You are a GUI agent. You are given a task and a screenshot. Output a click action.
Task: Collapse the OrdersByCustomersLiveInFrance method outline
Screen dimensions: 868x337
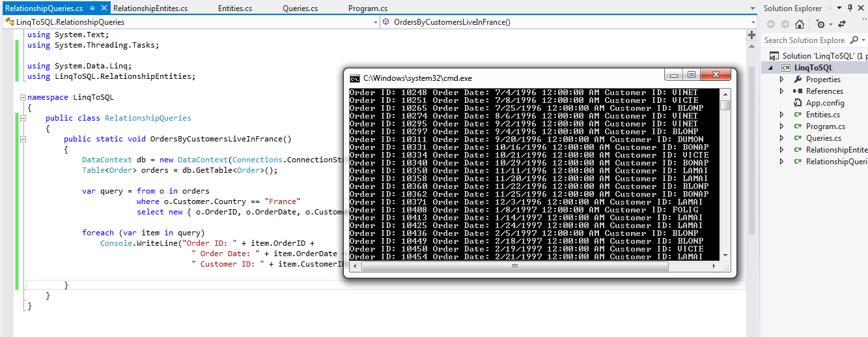pyautogui.click(x=23, y=139)
